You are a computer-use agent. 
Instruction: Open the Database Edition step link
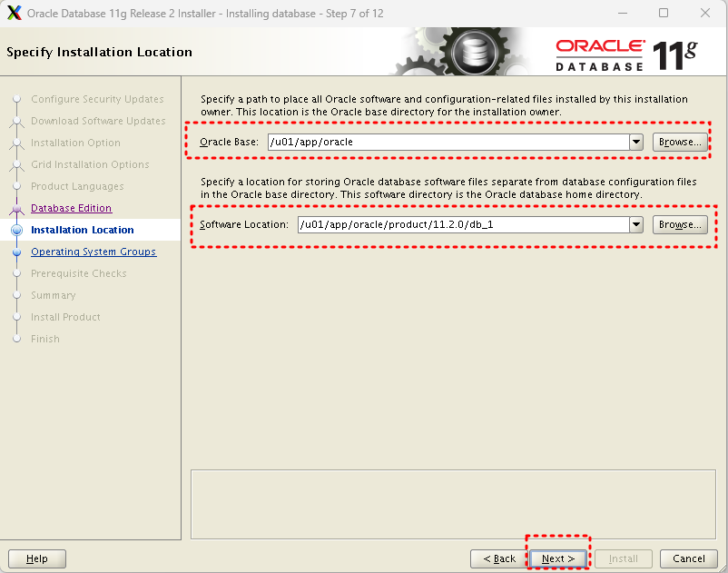[71, 208]
